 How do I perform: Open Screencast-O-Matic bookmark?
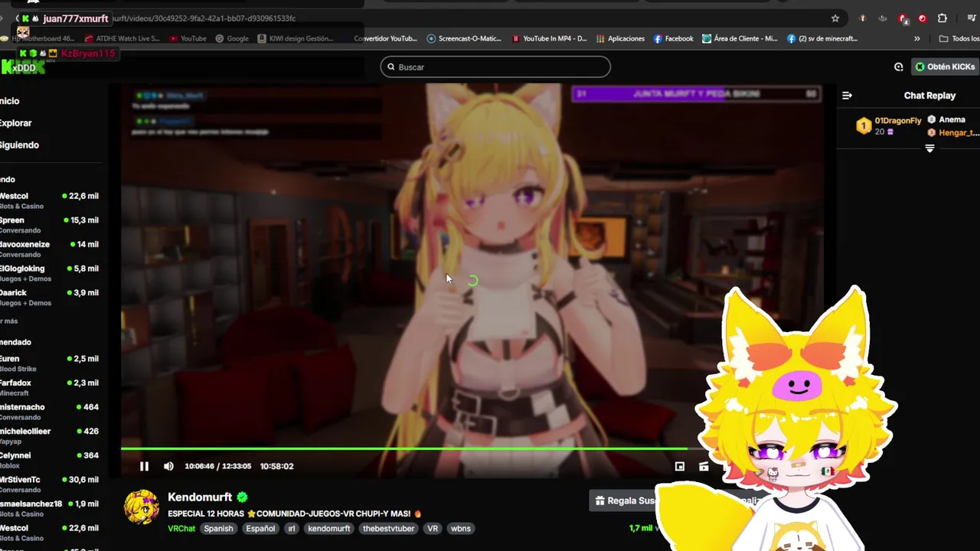(x=464, y=38)
